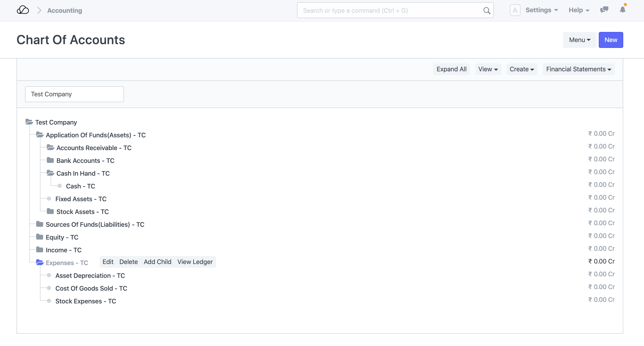Open the View dropdown

tap(488, 69)
